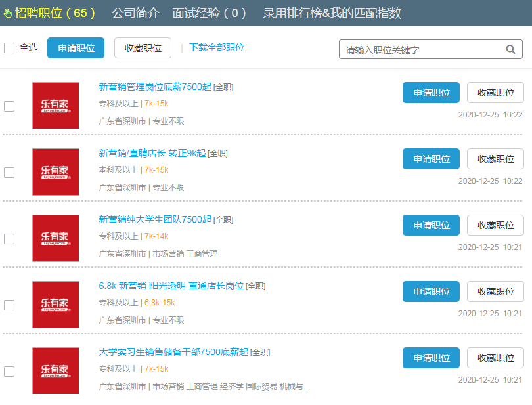Favorite the 大学实习生销售储备干部 job

click(x=495, y=358)
